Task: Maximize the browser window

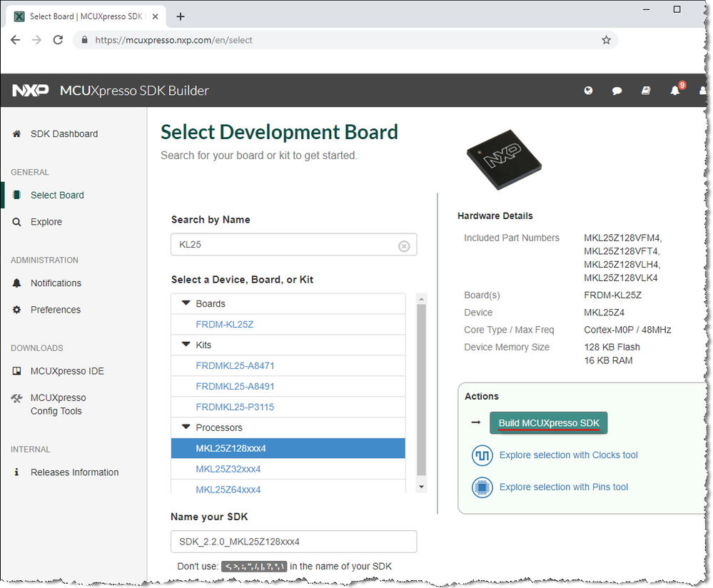Action: tap(677, 9)
